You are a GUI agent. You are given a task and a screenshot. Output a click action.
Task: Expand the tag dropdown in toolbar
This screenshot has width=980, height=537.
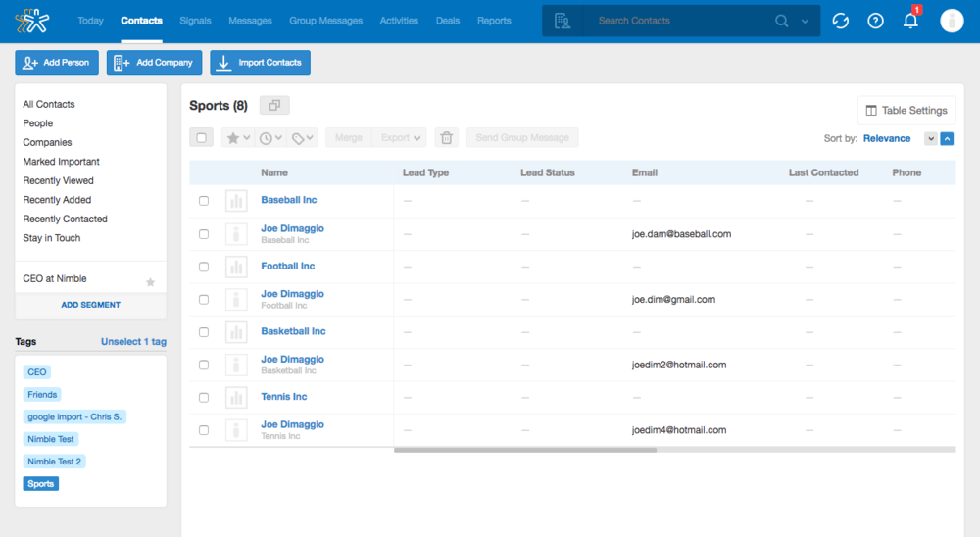pyautogui.click(x=304, y=138)
